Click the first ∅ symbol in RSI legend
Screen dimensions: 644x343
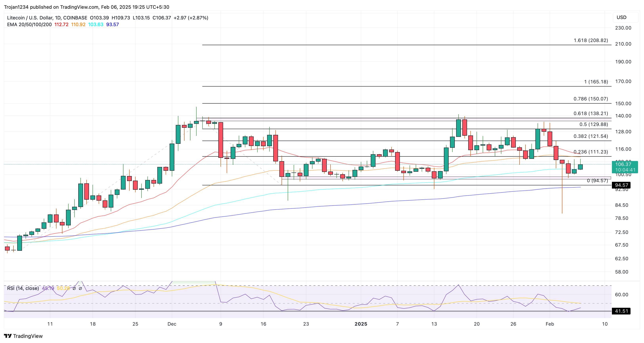coord(74,288)
